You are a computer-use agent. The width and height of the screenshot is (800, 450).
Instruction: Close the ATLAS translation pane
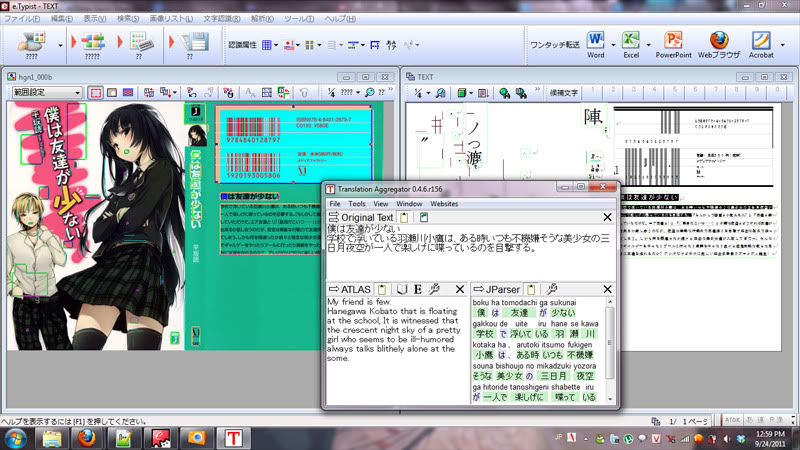pos(460,289)
